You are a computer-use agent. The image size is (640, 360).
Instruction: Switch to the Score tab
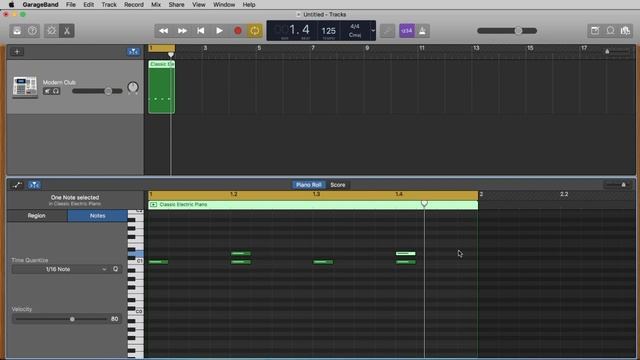coord(338,185)
